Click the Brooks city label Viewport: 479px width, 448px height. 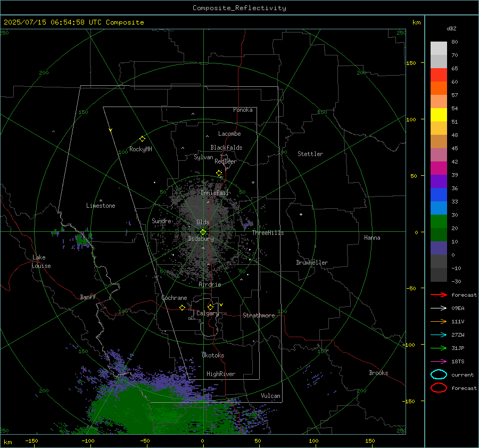pos(378,373)
